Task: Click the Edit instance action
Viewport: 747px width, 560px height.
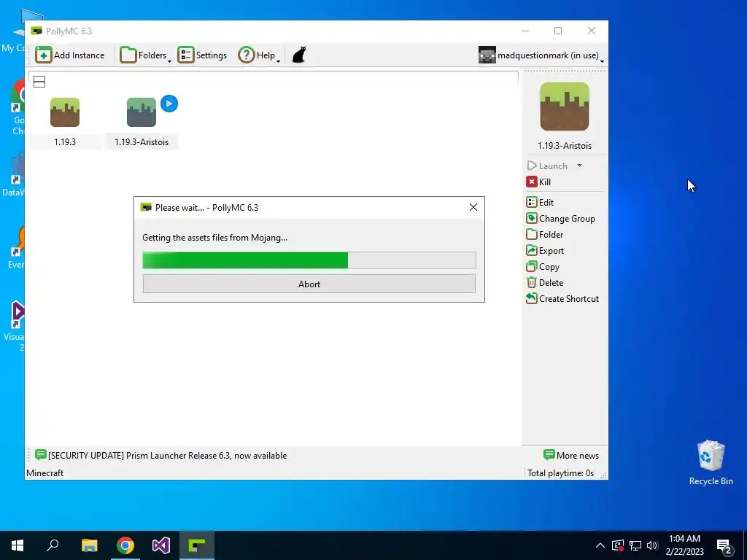Action: pos(540,203)
